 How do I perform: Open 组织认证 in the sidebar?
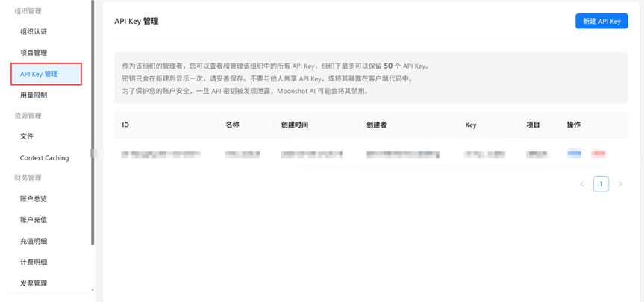(x=34, y=31)
